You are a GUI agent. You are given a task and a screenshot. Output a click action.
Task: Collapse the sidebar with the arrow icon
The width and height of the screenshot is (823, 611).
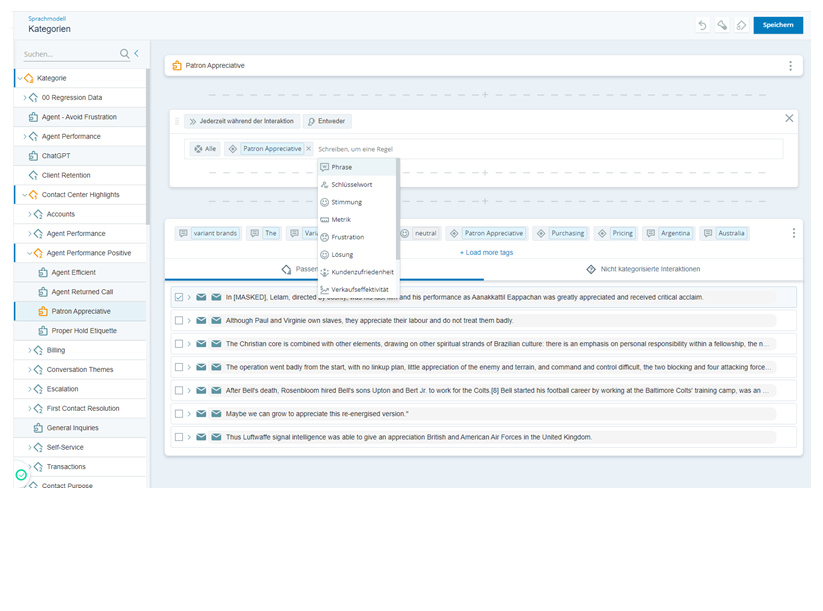(x=136, y=54)
